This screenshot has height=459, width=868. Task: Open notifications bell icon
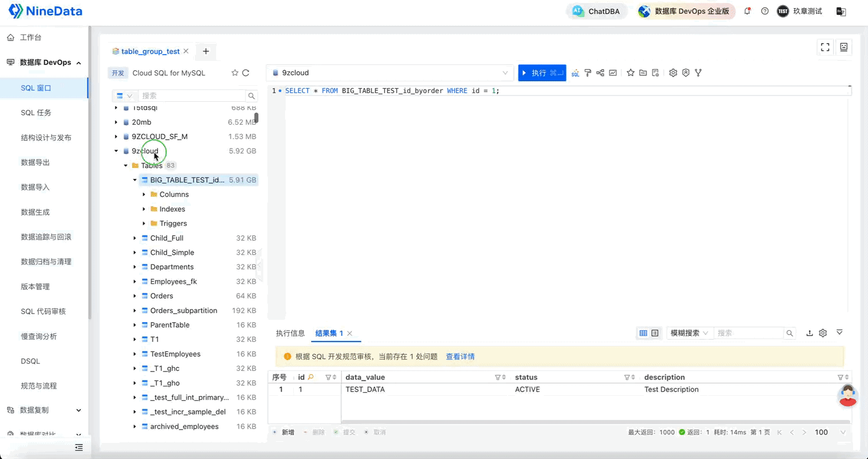747,11
